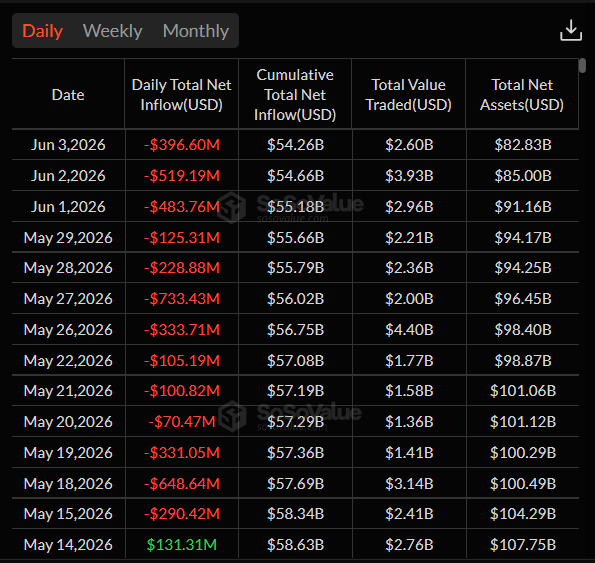Select the May 22,2026 date cell
The height and width of the screenshot is (563, 595).
coord(68,361)
